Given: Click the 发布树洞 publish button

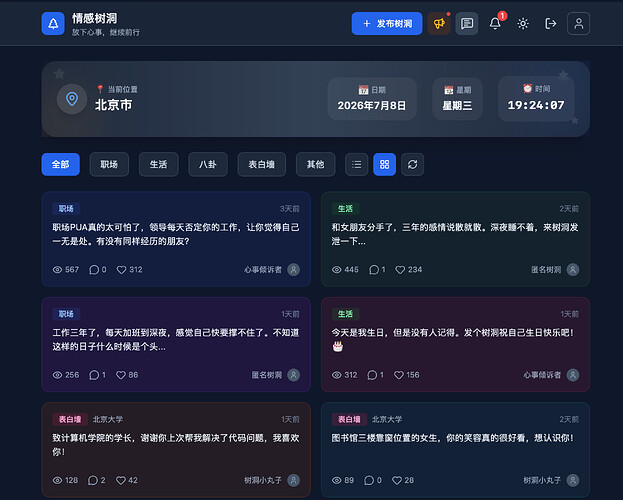Looking at the screenshot, I should pos(387,23).
